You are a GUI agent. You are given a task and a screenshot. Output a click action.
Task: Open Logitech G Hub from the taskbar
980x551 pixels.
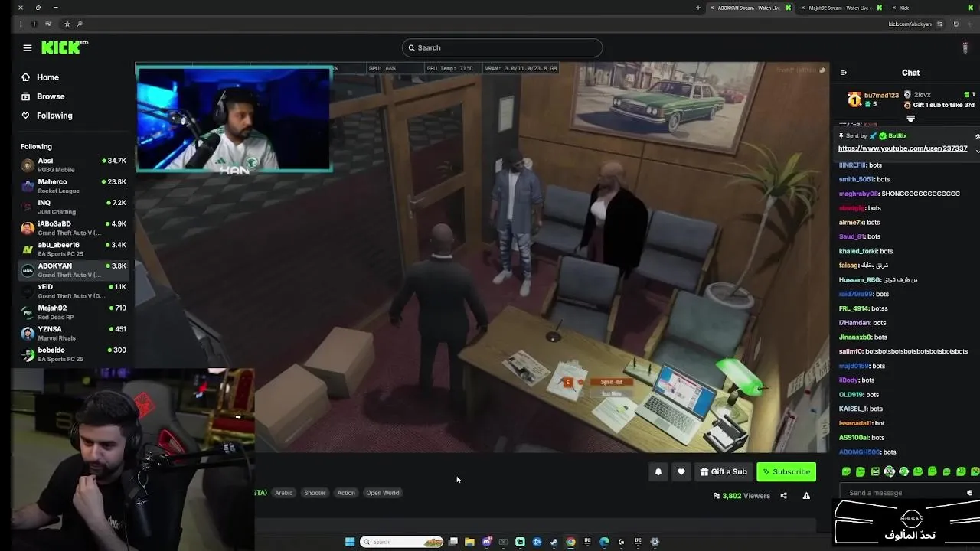[x=621, y=542]
